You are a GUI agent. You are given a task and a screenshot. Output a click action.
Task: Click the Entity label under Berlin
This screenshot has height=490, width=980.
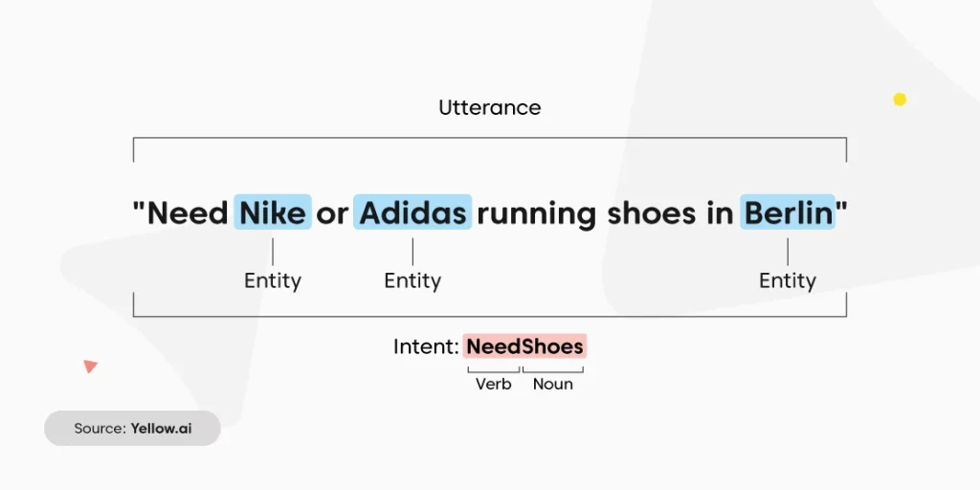pyautogui.click(x=788, y=280)
